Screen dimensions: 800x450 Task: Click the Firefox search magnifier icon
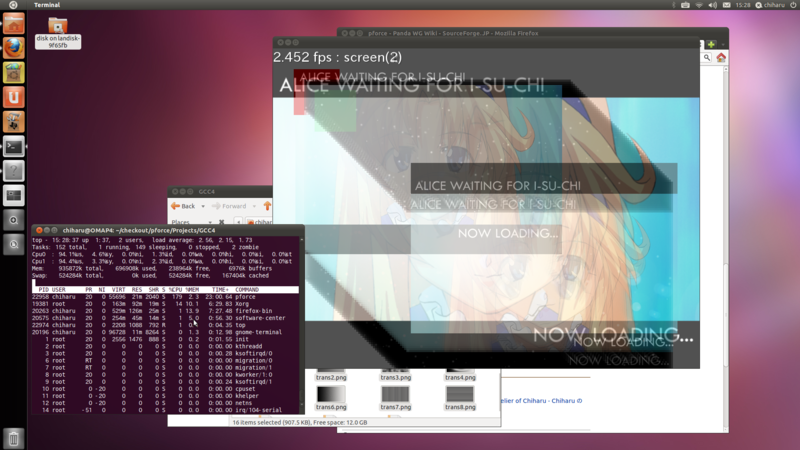coord(707,58)
